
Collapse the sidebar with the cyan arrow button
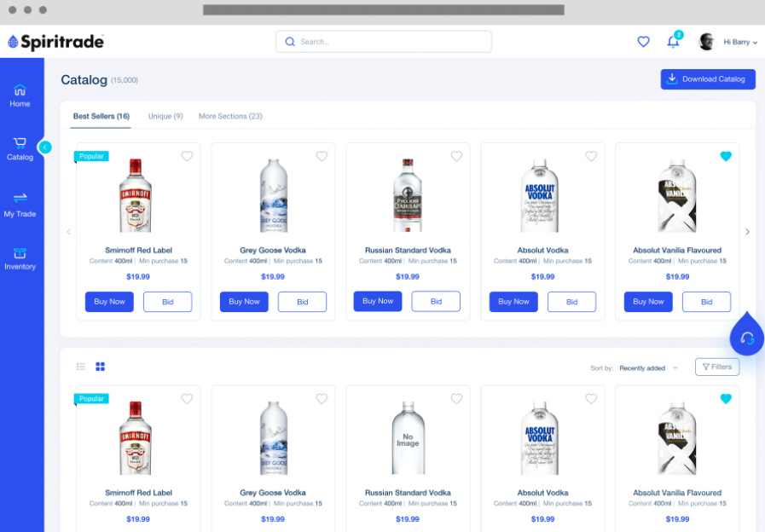pos(45,147)
